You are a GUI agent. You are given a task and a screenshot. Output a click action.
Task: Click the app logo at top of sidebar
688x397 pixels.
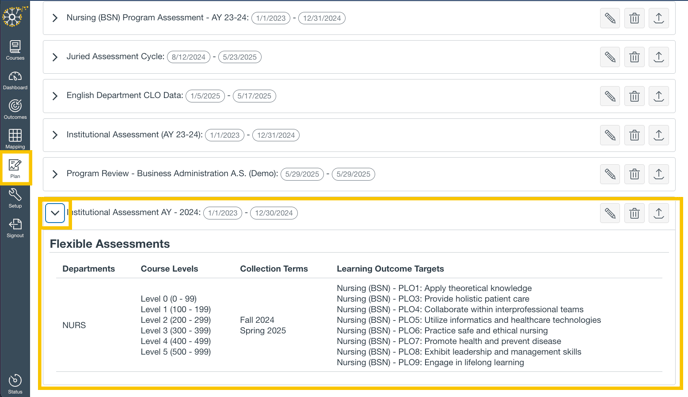click(x=14, y=17)
